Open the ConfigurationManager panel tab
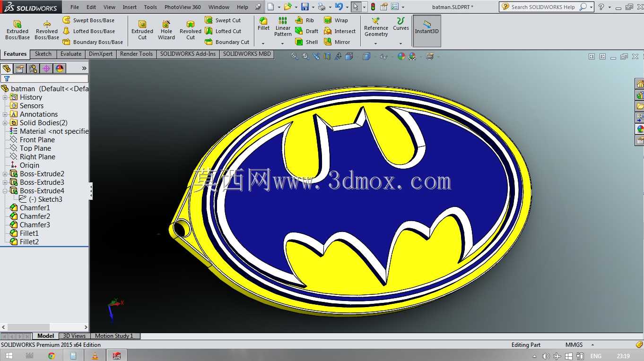The image size is (644, 361). (33, 69)
